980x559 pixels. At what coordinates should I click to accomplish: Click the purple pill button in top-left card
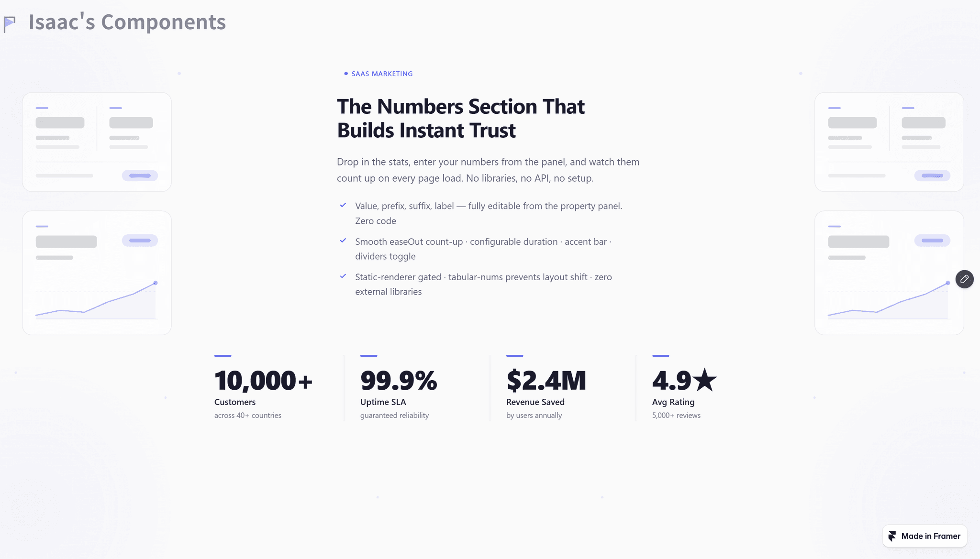tap(140, 175)
